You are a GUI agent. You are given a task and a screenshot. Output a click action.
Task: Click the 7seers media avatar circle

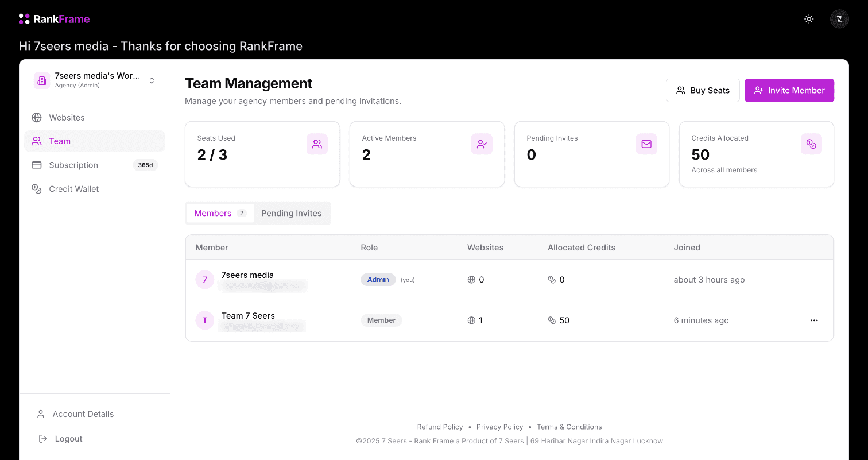pos(205,280)
